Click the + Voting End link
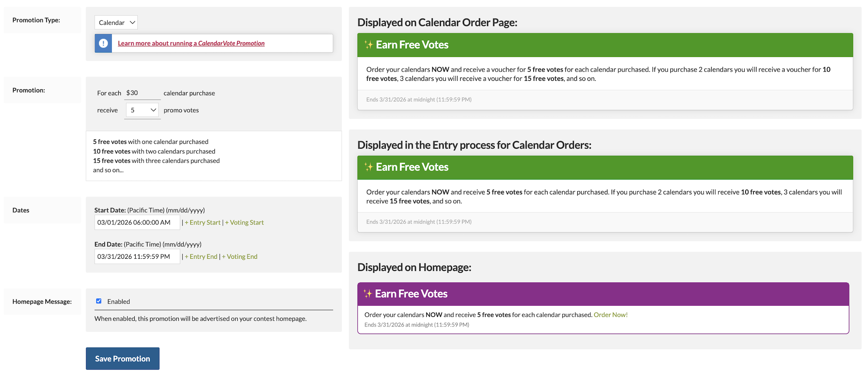The height and width of the screenshot is (376, 868). tap(239, 257)
